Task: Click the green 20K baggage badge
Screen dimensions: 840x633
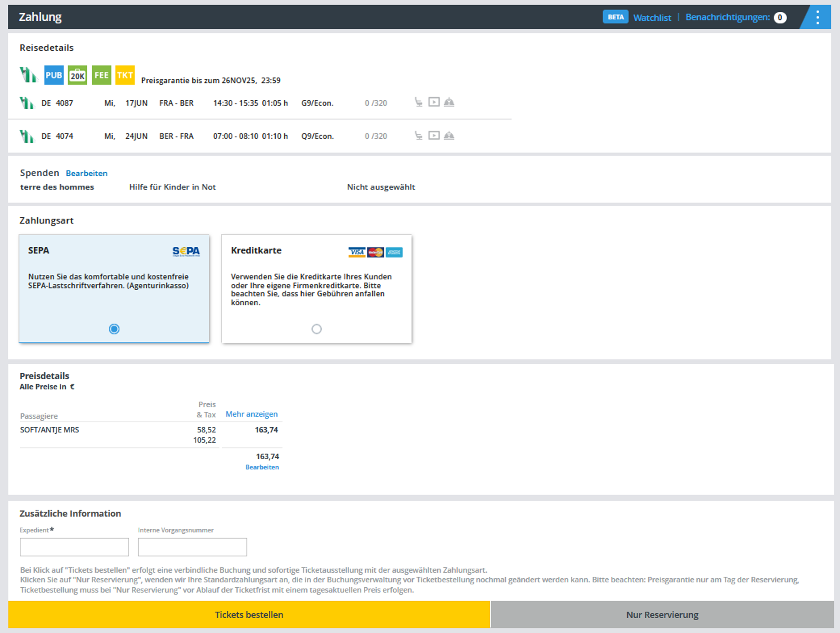Action: 77,75
